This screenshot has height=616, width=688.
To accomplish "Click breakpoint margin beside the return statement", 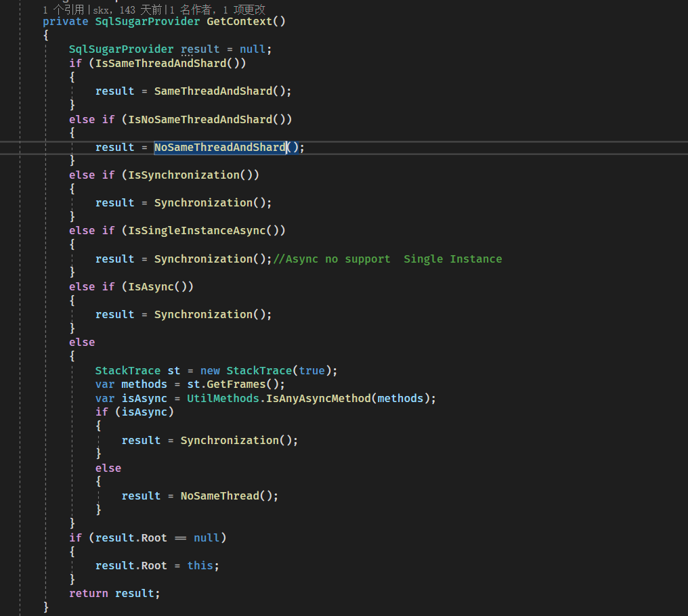I will 10,593.
